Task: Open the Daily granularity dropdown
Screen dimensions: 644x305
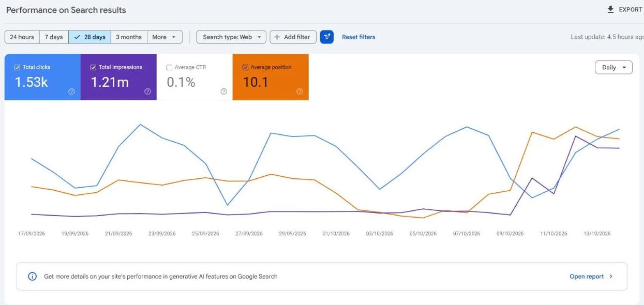Action: (613, 67)
